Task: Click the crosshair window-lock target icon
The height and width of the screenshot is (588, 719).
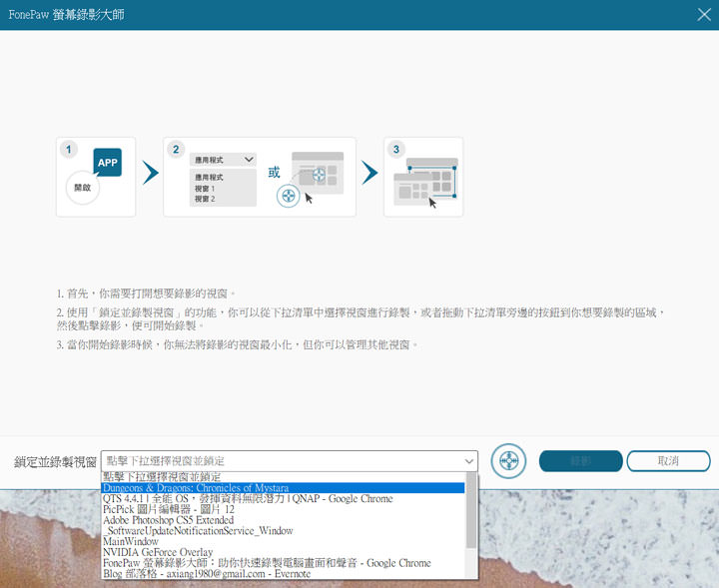Action: 508,460
